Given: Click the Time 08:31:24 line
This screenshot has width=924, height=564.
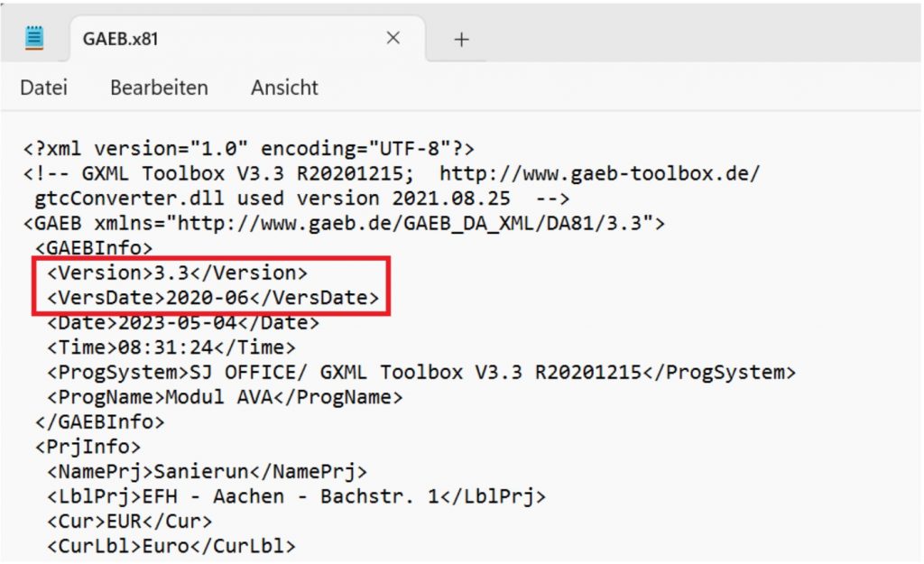Looking at the screenshot, I should [171, 347].
